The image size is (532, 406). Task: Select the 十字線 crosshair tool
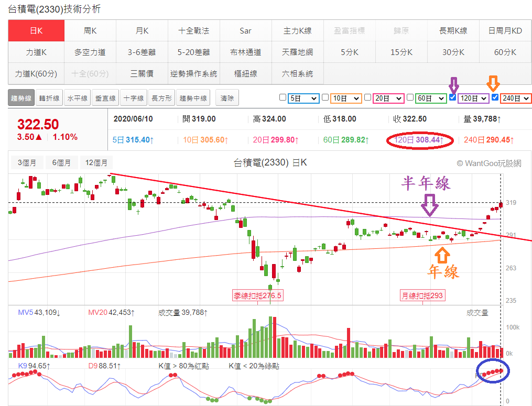(x=134, y=97)
